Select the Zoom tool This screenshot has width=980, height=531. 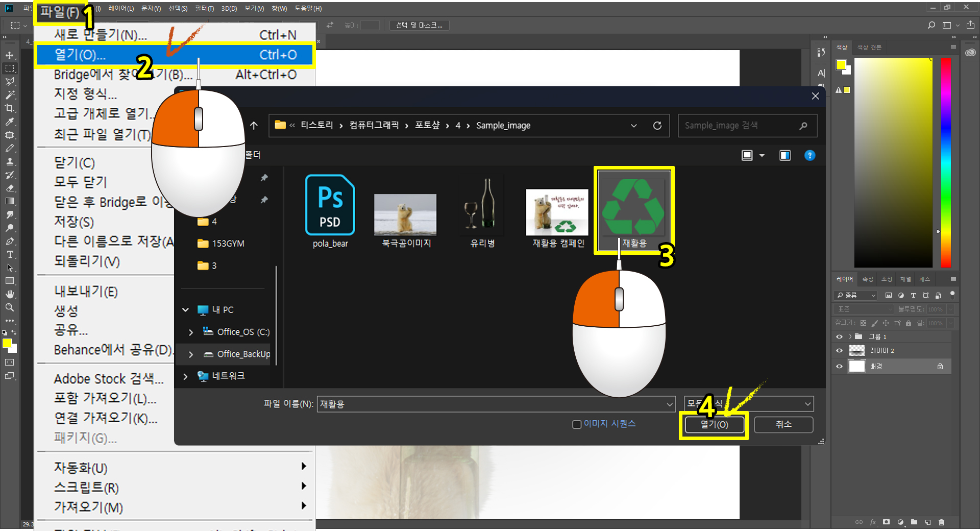coord(10,307)
